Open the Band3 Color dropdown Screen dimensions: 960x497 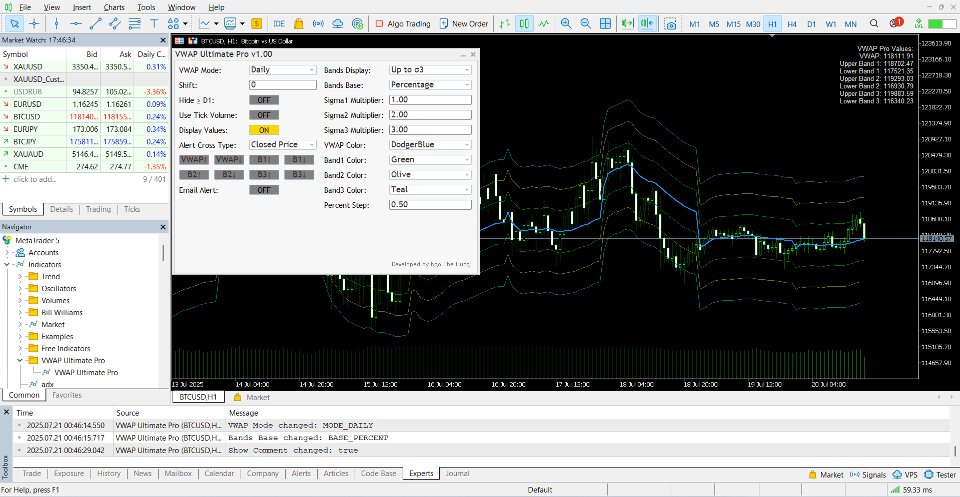[430, 190]
